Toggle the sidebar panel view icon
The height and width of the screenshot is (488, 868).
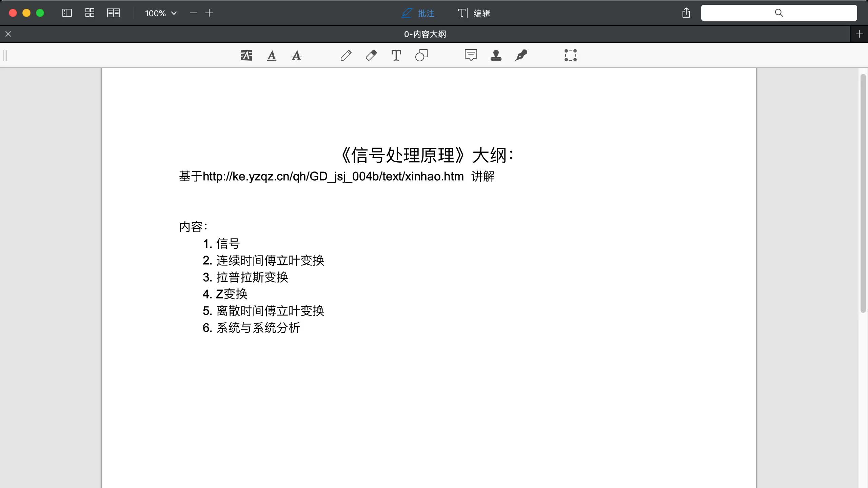coord(67,13)
